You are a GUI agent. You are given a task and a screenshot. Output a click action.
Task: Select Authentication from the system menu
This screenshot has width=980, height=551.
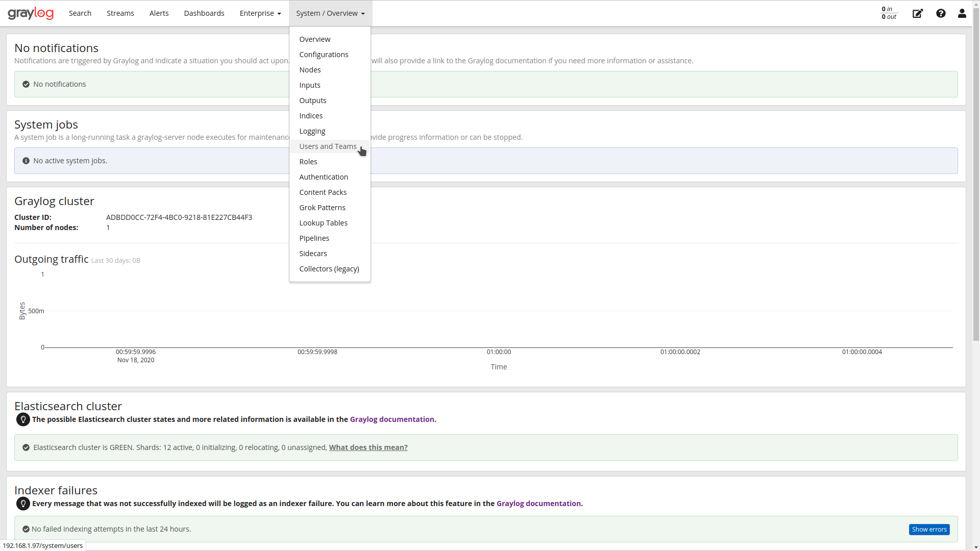pos(324,177)
